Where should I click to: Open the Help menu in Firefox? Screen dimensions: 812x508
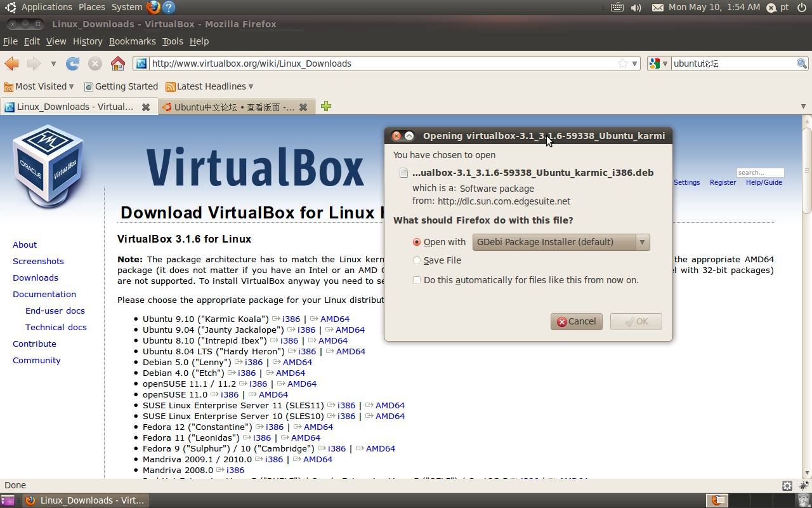coord(199,41)
